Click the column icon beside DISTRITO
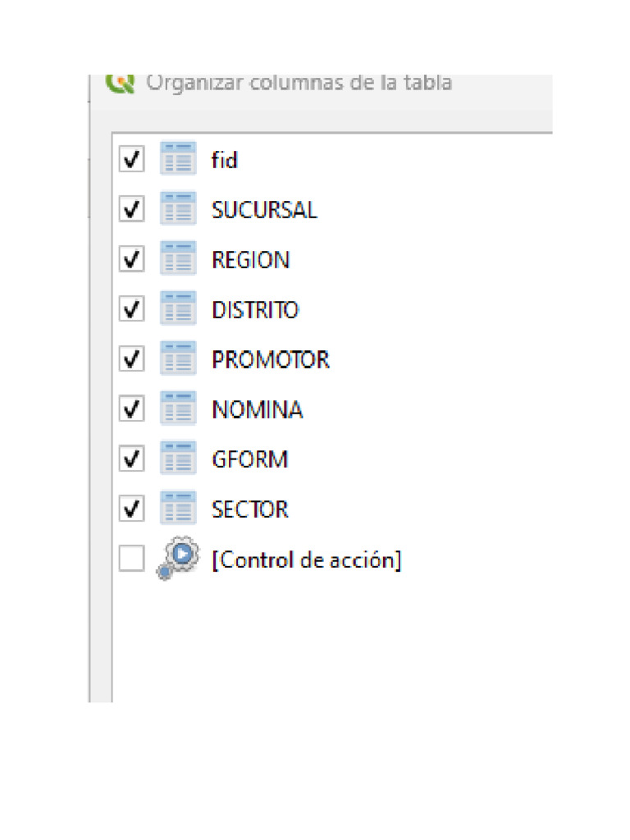Viewport: 630px width, 840px height. (178, 309)
